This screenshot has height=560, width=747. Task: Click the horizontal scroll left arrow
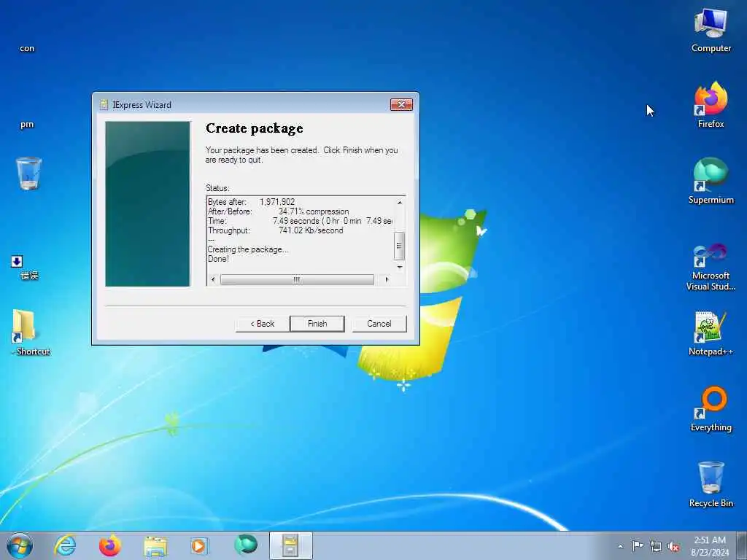pos(213,279)
